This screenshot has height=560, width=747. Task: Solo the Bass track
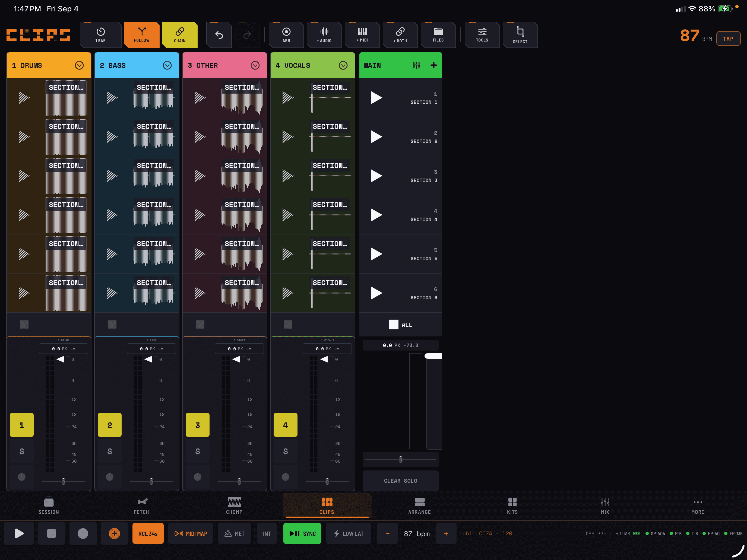click(x=109, y=451)
